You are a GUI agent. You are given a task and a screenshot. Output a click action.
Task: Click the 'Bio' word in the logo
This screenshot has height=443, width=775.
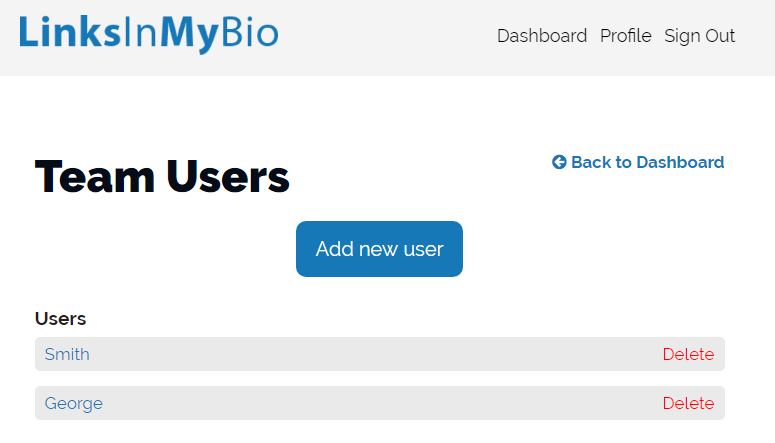coord(250,33)
